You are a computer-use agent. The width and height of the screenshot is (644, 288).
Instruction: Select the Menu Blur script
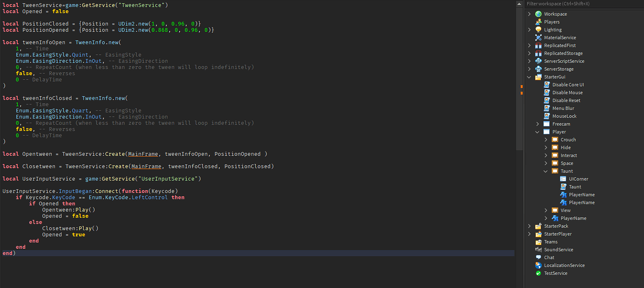[x=563, y=108]
